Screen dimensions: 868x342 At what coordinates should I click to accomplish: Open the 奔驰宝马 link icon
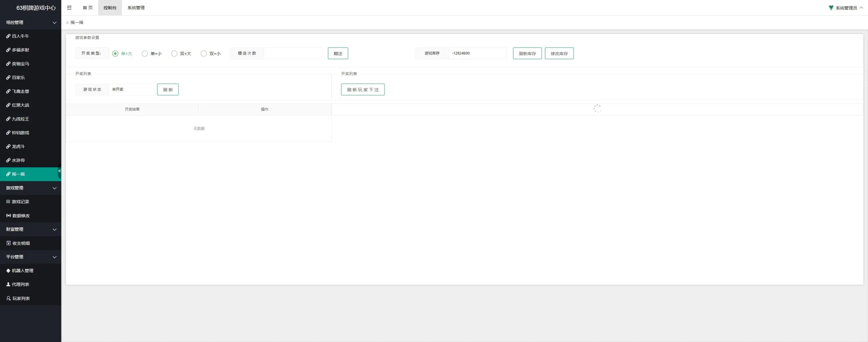tap(8, 64)
